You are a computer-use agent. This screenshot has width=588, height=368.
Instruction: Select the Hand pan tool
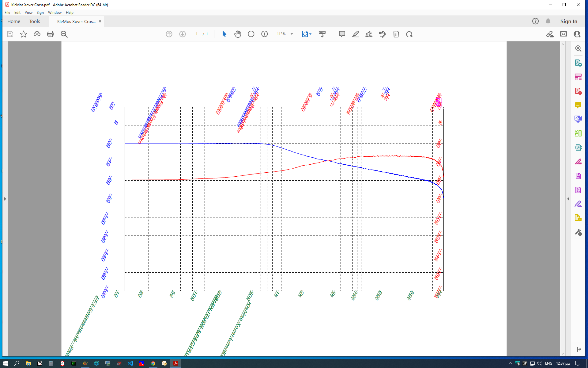coord(238,34)
